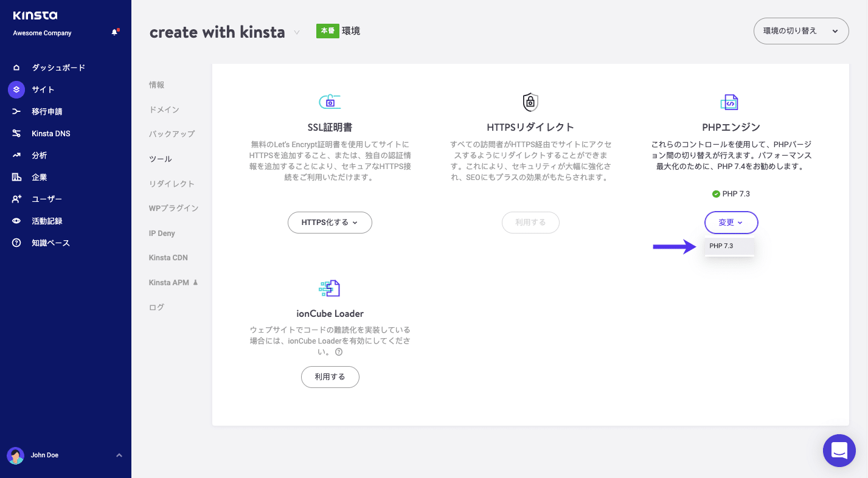Select the サイト (Sites) sidebar icon

point(16,89)
